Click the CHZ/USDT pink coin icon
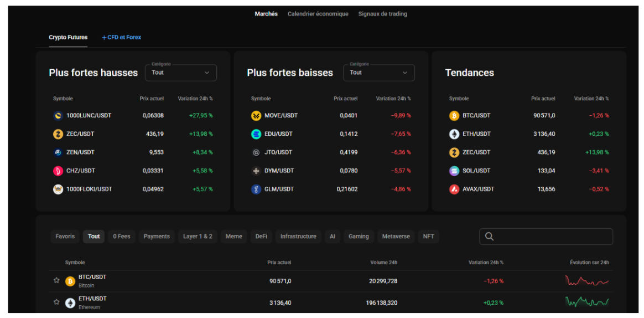The image size is (644, 318). [x=58, y=171]
